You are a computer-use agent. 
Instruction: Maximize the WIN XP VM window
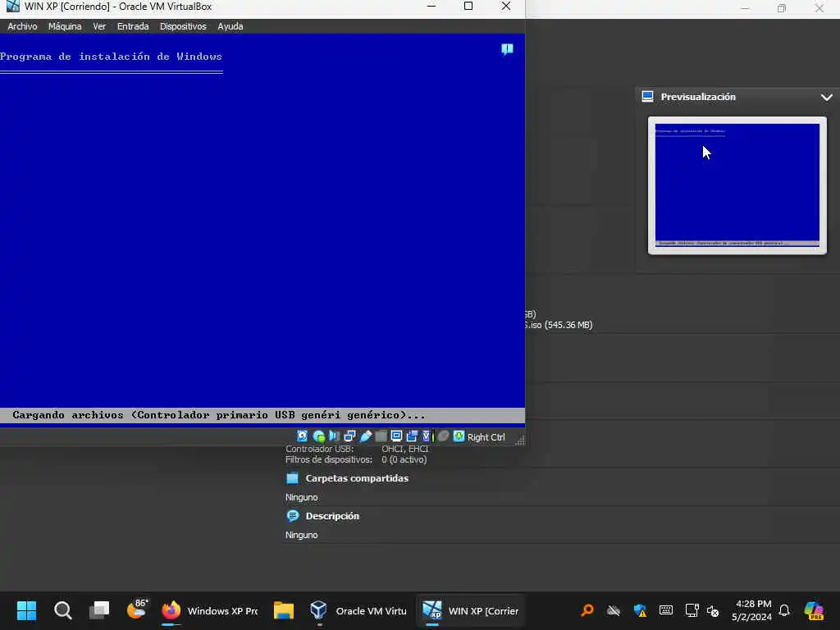(468, 7)
